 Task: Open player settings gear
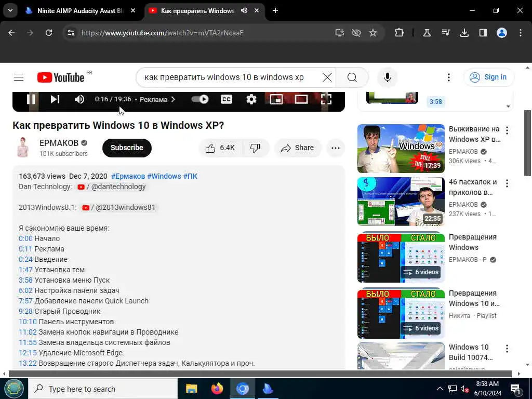251,99
